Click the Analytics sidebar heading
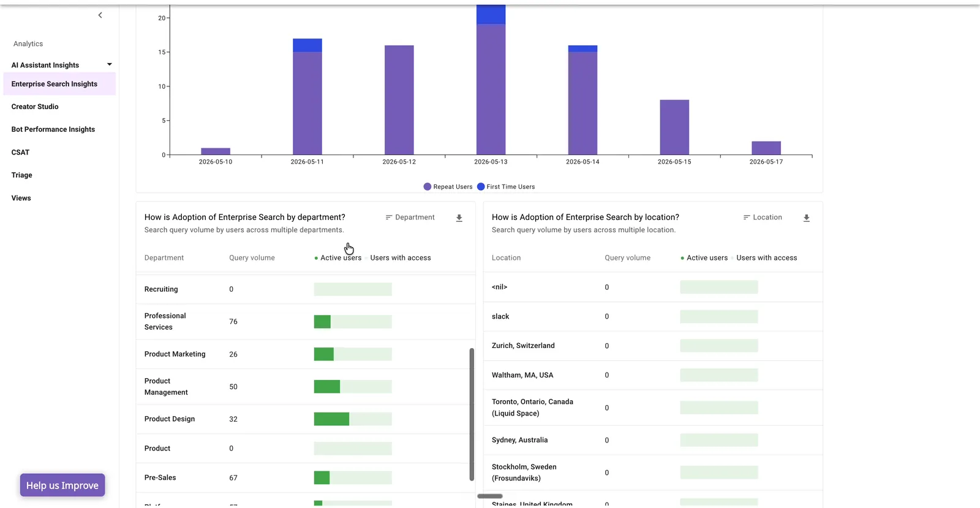The width and height of the screenshot is (980, 508). (x=28, y=44)
